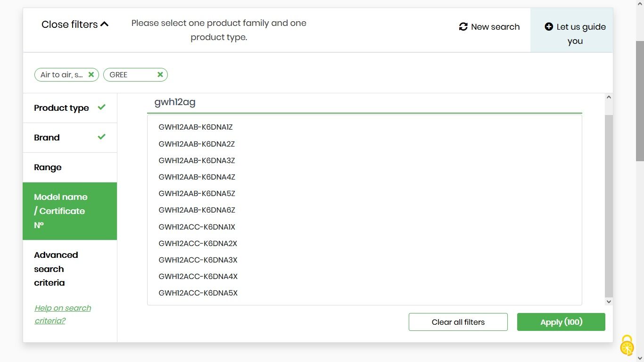This screenshot has height=362, width=644.
Task: Remove the Air to air filter chip
Action: point(91,74)
